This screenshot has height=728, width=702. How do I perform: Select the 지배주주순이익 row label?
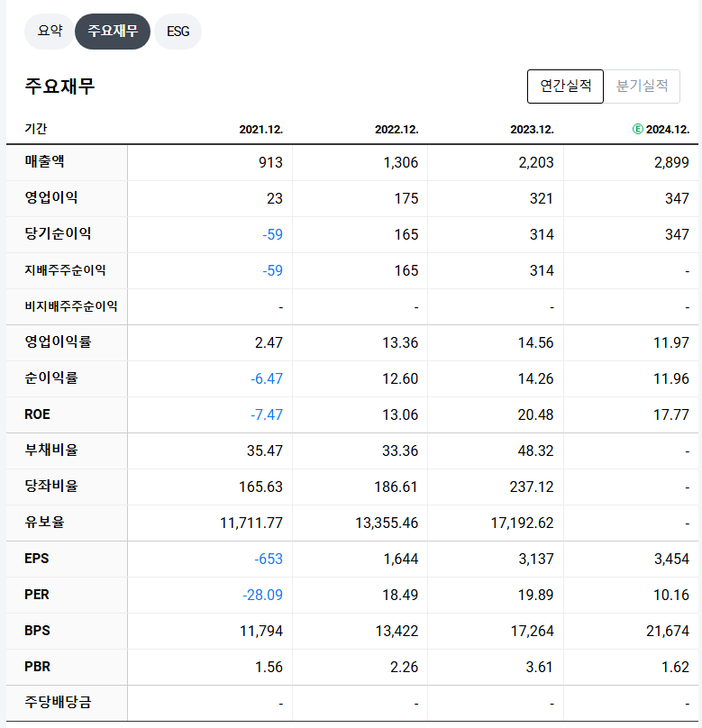coord(65,269)
